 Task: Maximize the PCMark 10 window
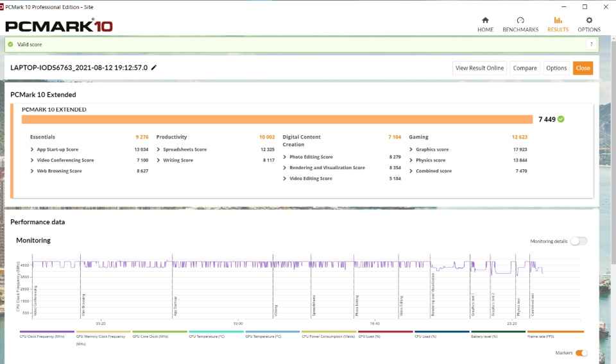pos(585,6)
